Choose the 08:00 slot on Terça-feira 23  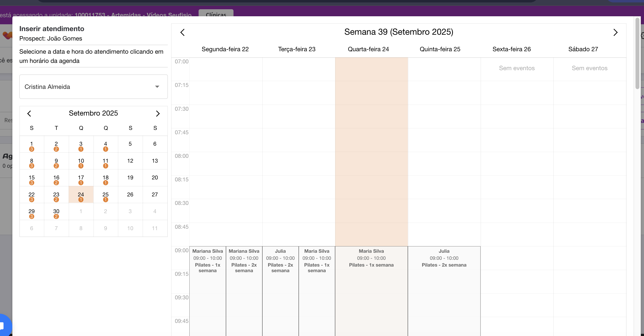tap(298, 163)
